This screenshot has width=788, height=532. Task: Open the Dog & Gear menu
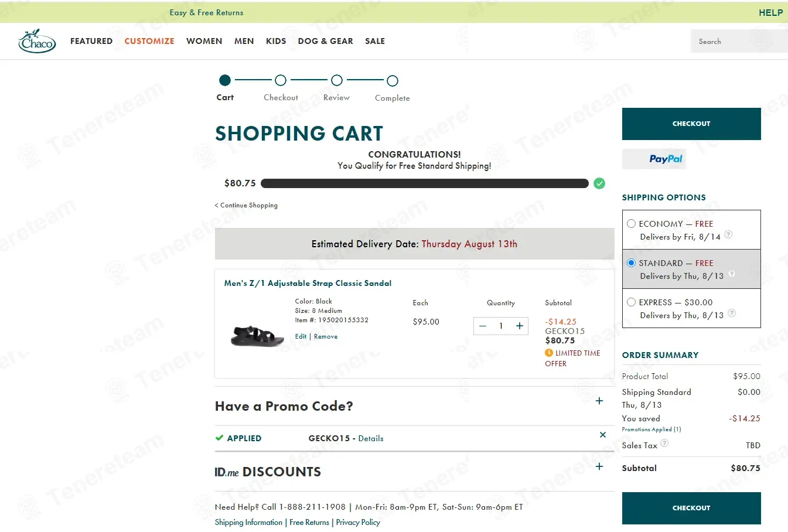(326, 41)
